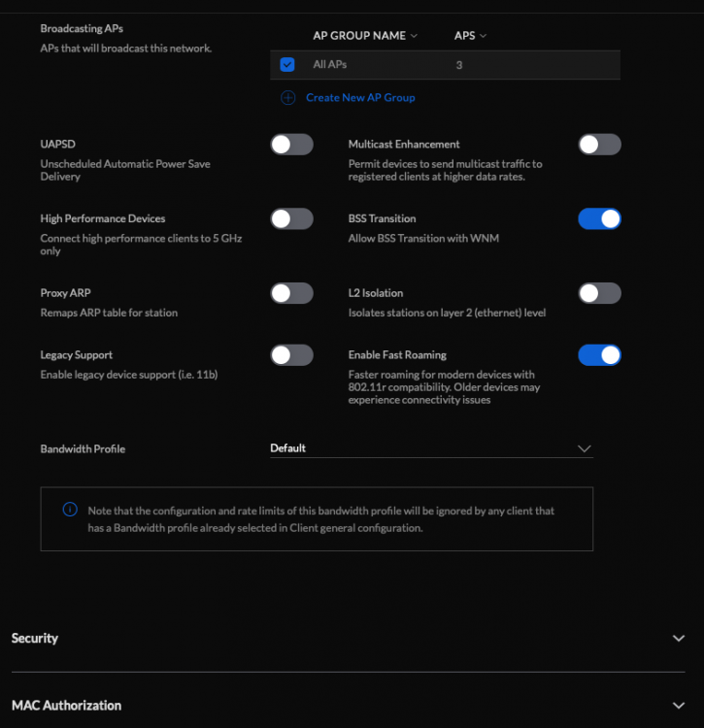Select the All APs table row

[x=443, y=65]
